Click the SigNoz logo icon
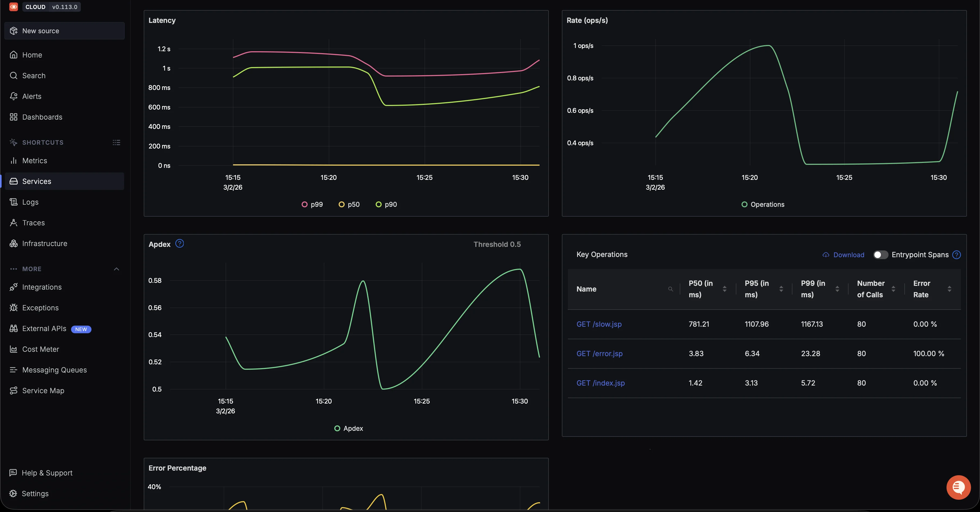The image size is (980, 512). pos(14,7)
